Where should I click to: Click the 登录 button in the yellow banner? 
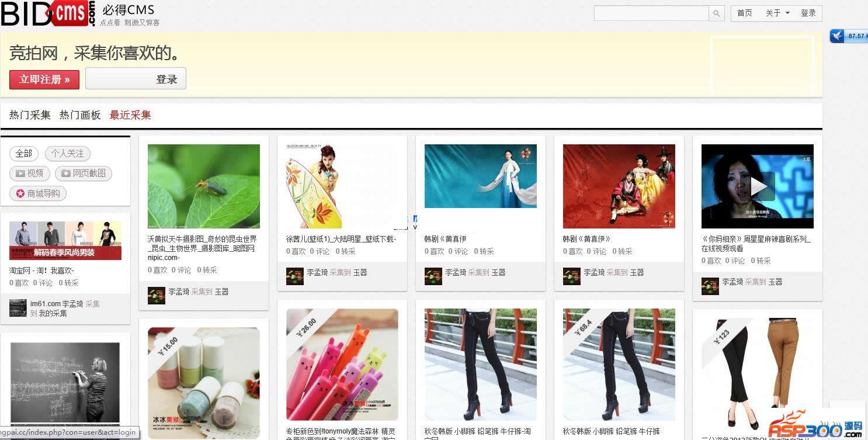pyautogui.click(x=136, y=79)
